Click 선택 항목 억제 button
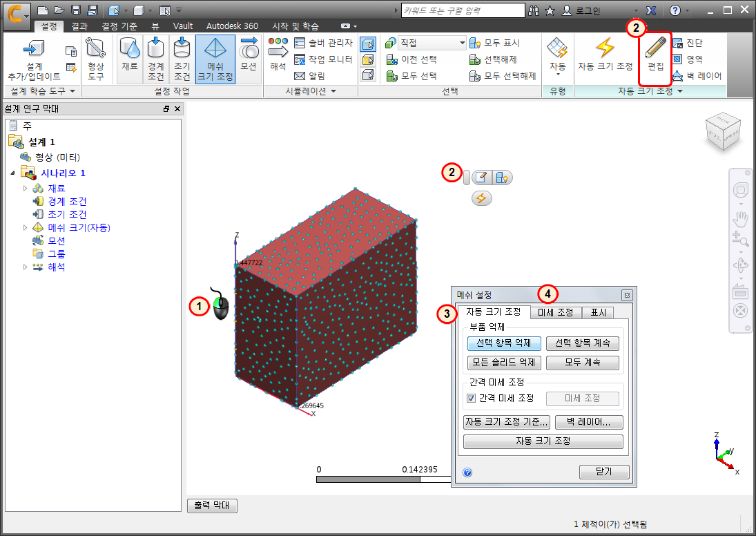Viewport: 756px width, 536px height. (504, 343)
